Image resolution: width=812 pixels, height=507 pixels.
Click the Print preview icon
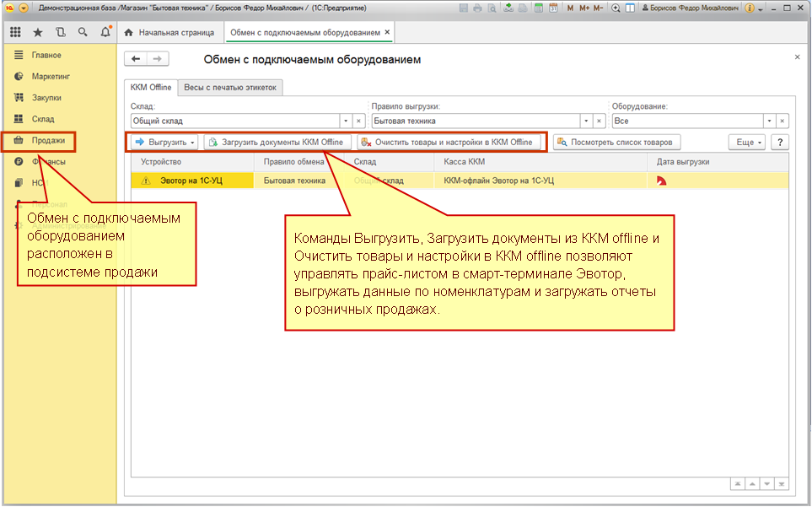(x=492, y=8)
